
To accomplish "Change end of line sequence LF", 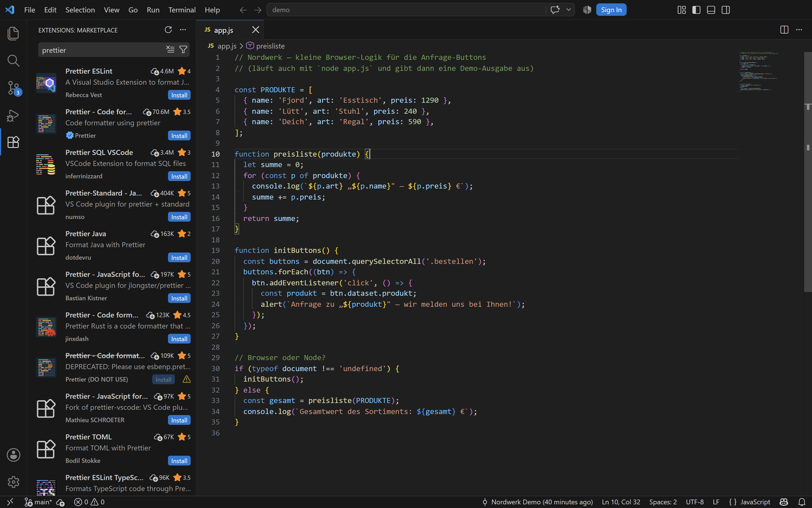I will coord(716,502).
